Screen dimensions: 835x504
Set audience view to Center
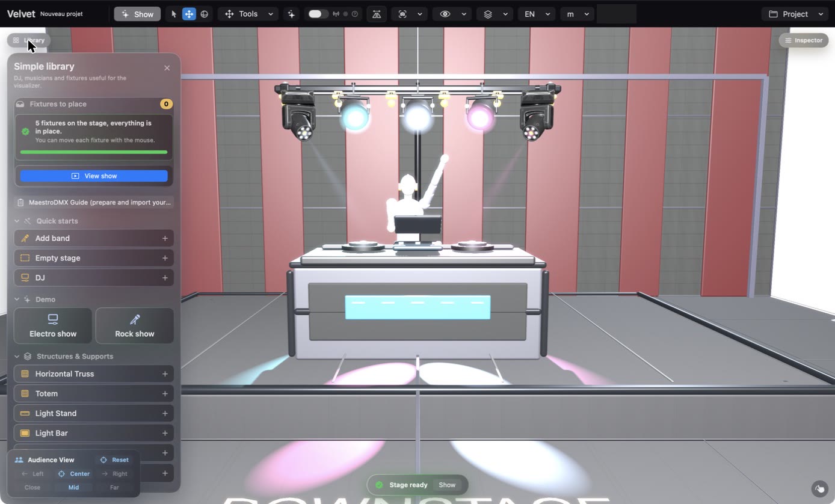74,474
